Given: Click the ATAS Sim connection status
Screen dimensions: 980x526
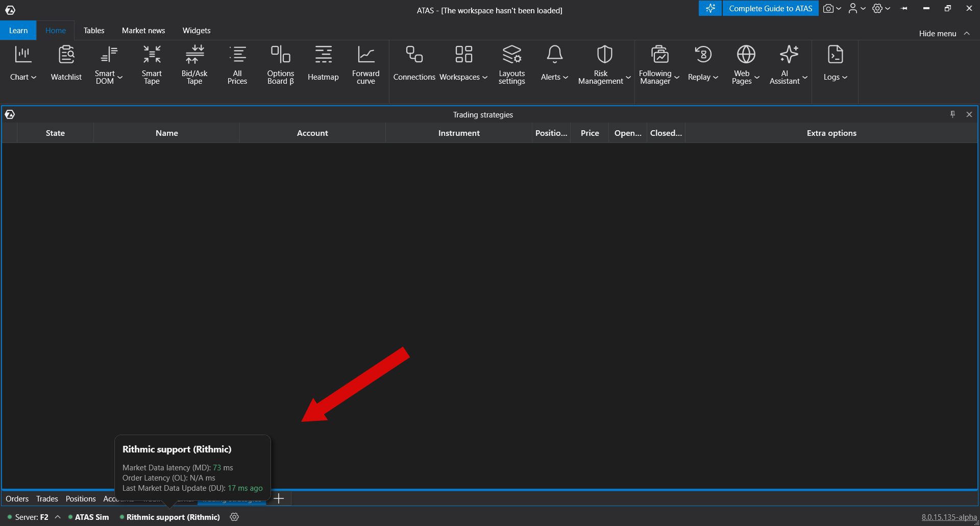Looking at the screenshot, I should [x=89, y=517].
